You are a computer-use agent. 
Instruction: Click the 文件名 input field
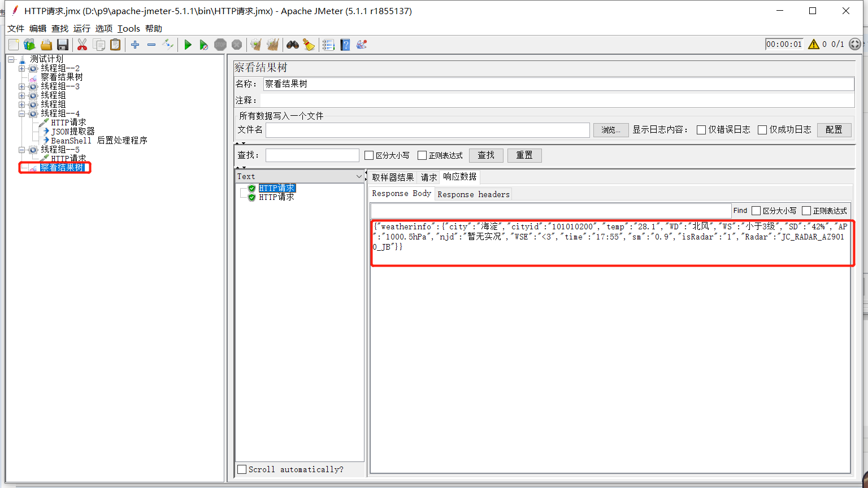pyautogui.click(x=428, y=130)
